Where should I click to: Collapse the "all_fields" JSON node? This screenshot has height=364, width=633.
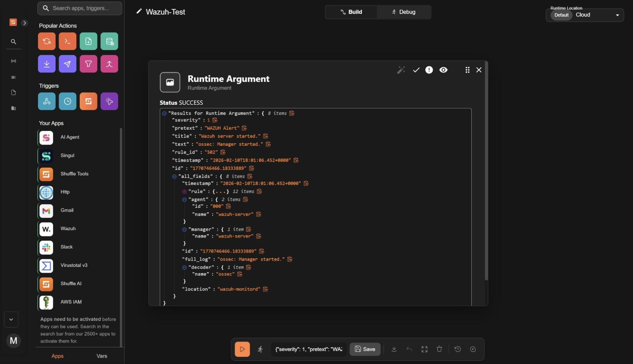(x=174, y=177)
